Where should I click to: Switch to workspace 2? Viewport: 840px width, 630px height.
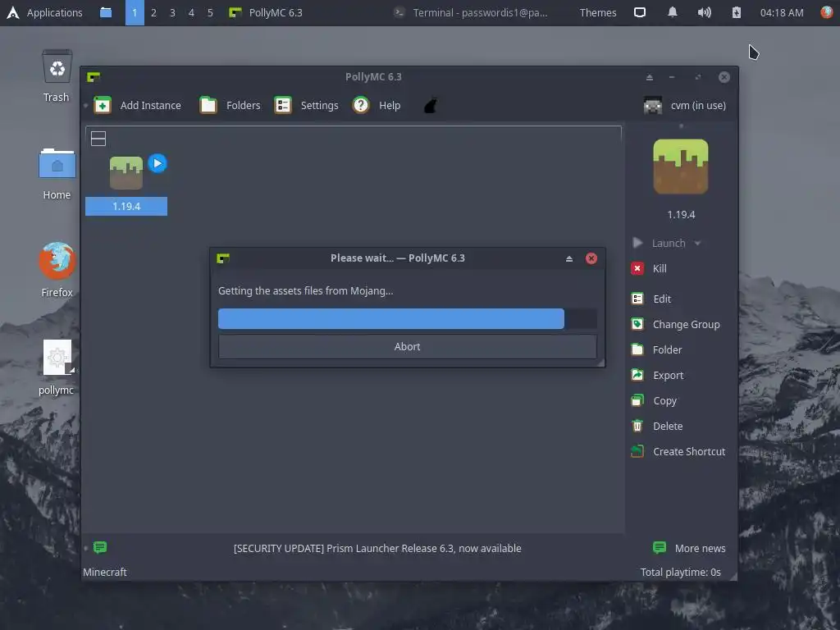click(153, 12)
